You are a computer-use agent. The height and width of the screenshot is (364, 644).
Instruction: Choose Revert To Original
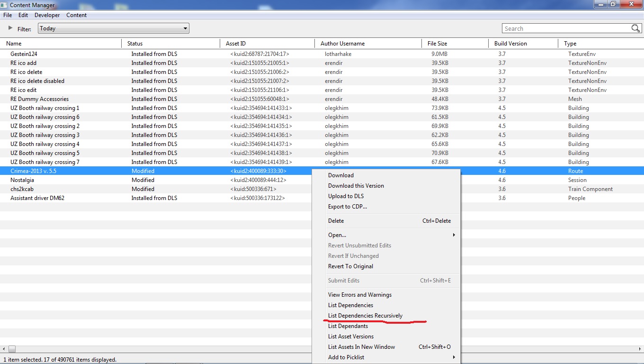[350, 266]
